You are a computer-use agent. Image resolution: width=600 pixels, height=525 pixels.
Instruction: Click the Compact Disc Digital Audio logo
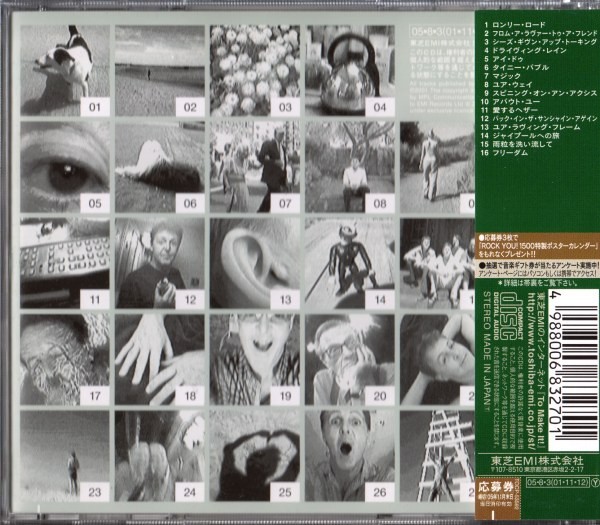pos(510,317)
